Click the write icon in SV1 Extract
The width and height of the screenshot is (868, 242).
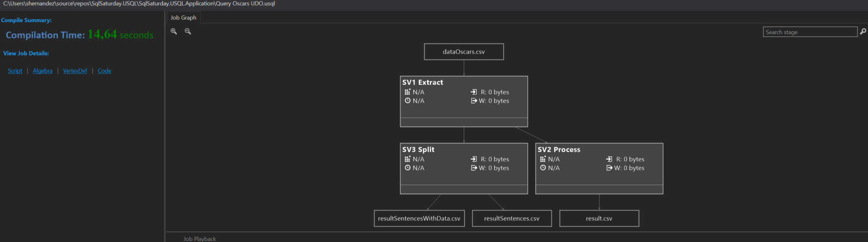point(474,101)
